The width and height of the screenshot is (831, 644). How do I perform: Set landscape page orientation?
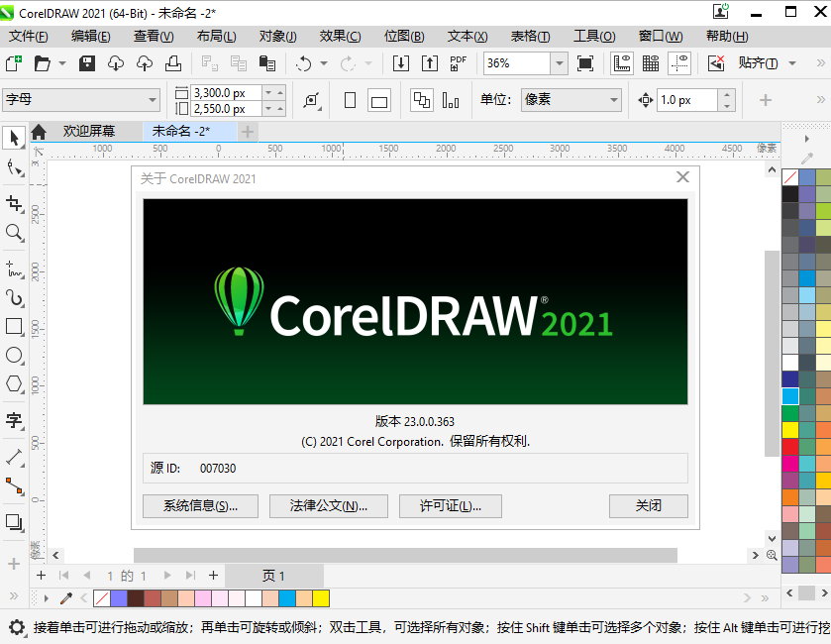pos(379,100)
